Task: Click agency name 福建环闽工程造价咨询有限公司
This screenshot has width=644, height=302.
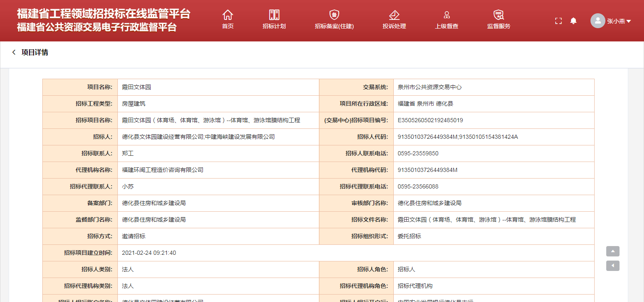Action: pyautogui.click(x=163, y=170)
